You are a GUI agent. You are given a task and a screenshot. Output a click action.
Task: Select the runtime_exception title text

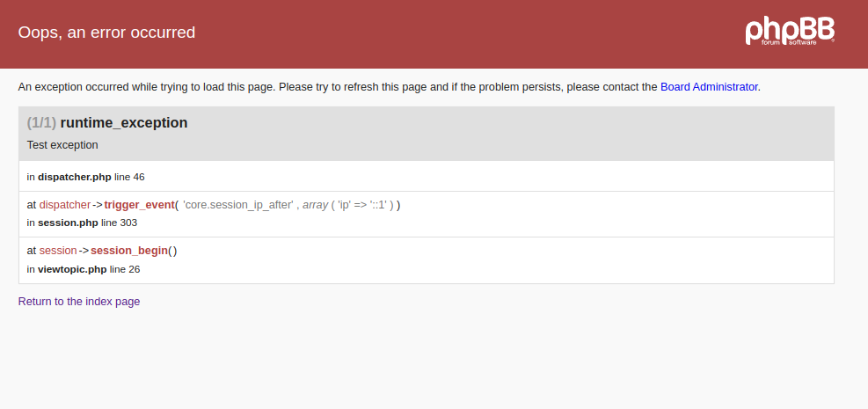click(124, 123)
